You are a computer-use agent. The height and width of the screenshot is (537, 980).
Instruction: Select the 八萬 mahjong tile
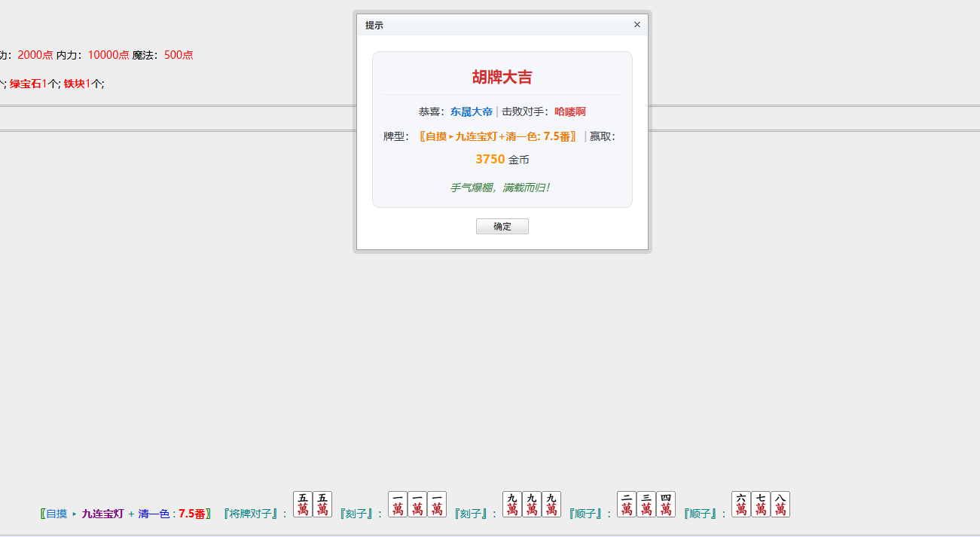pos(780,505)
